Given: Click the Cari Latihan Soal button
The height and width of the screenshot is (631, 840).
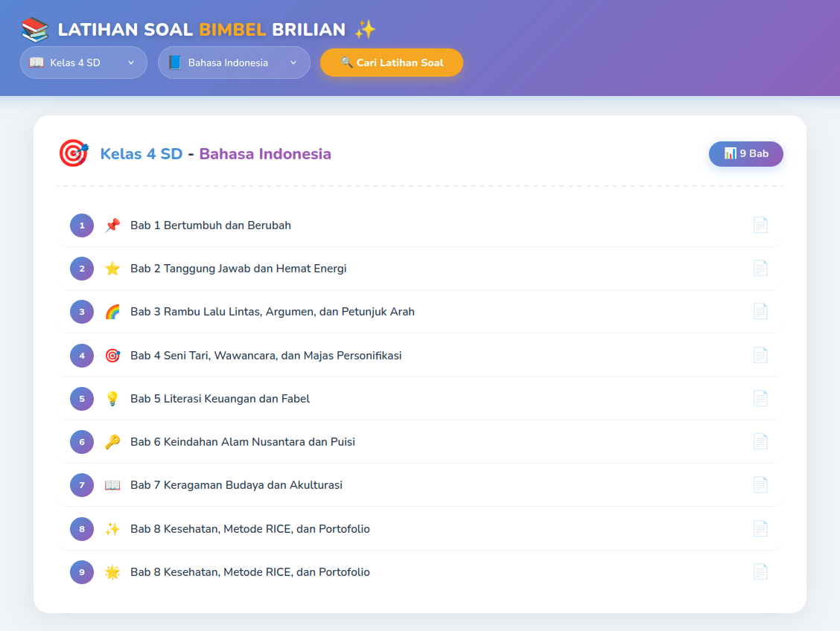Looking at the screenshot, I should 392,63.
